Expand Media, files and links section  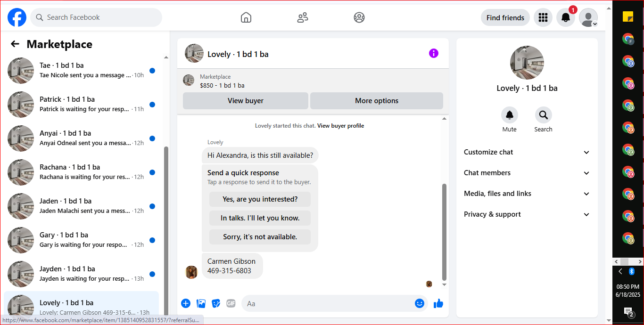(527, 194)
